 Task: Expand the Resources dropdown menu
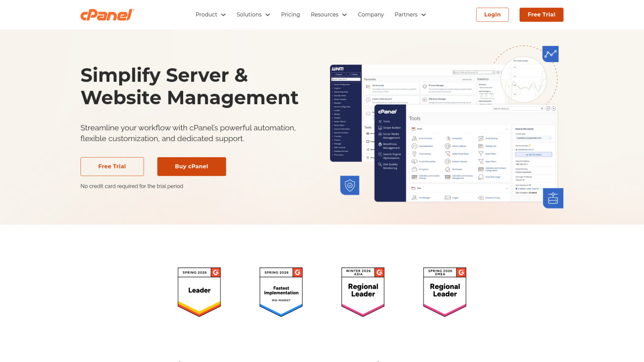click(329, 14)
